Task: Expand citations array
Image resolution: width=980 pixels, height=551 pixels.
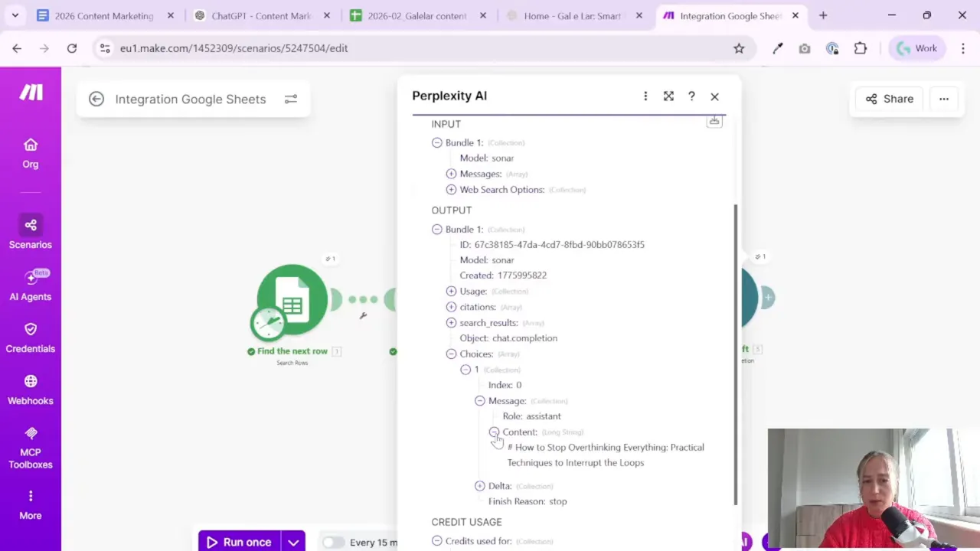Action: tap(451, 307)
